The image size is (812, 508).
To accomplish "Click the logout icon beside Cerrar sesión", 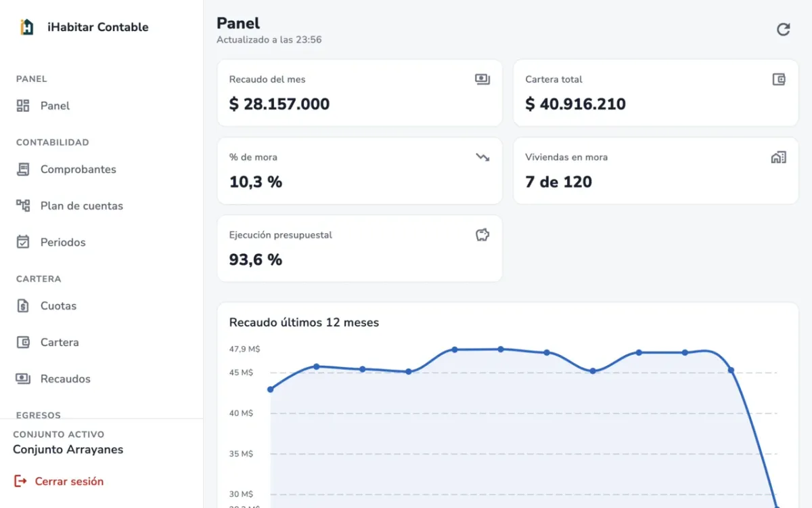I will (x=20, y=482).
